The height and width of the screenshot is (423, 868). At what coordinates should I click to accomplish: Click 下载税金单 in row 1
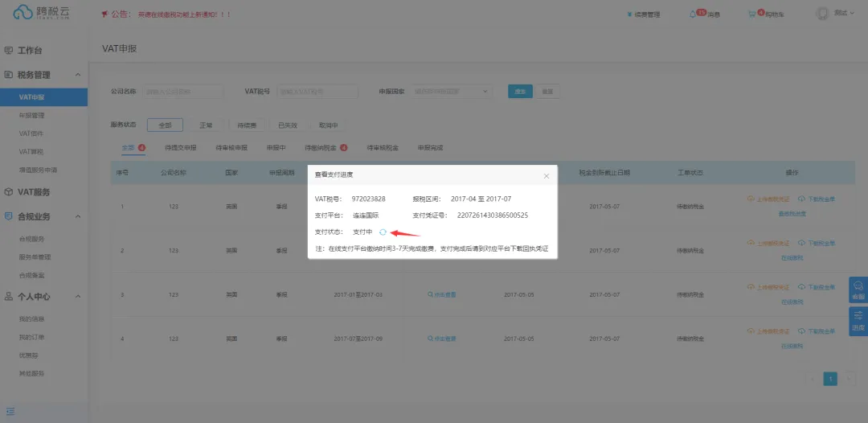(817, 199)
